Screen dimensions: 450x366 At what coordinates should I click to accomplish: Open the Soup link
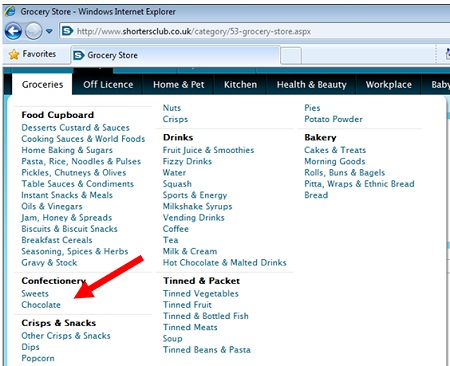pos(173,339)
